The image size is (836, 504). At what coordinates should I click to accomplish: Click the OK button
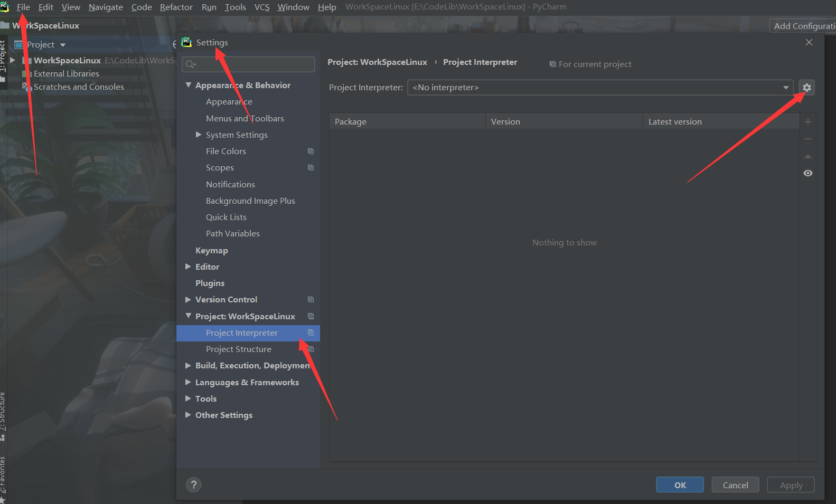680,485
